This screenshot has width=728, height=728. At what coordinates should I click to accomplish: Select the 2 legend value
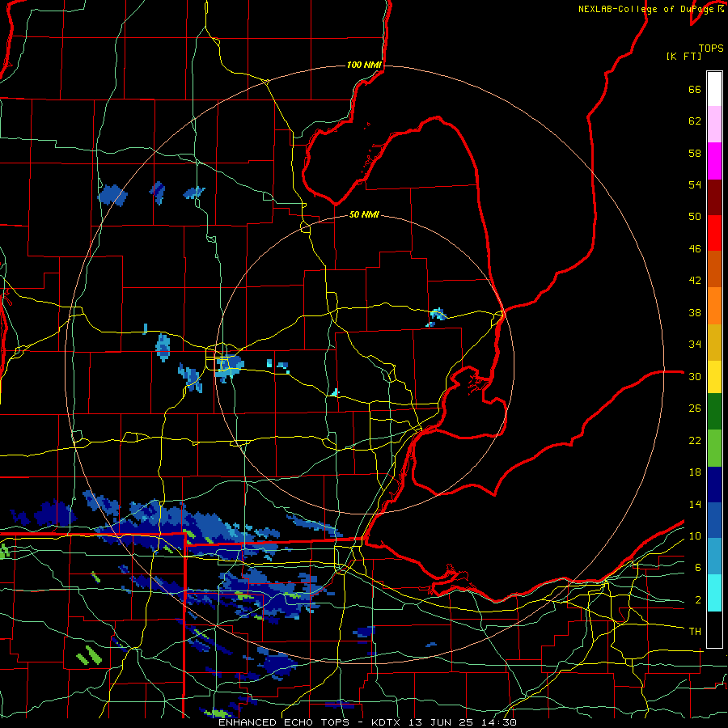tap(697, 600)
